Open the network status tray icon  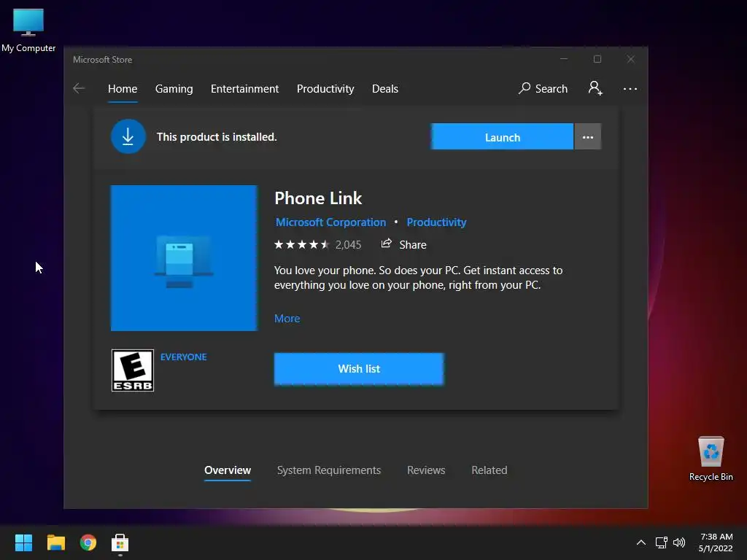click(661, 542)
